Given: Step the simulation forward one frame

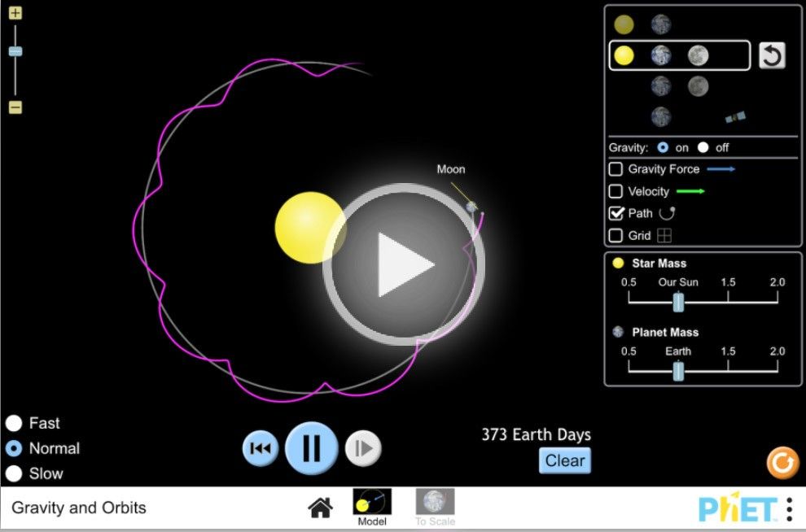Looking at the screenshot, I should coord(363,448).
